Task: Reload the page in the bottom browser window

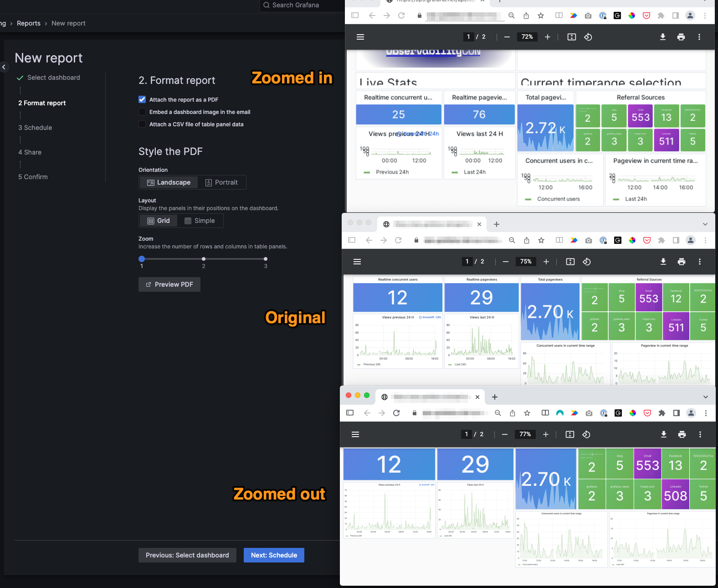Action: point(396,413)
